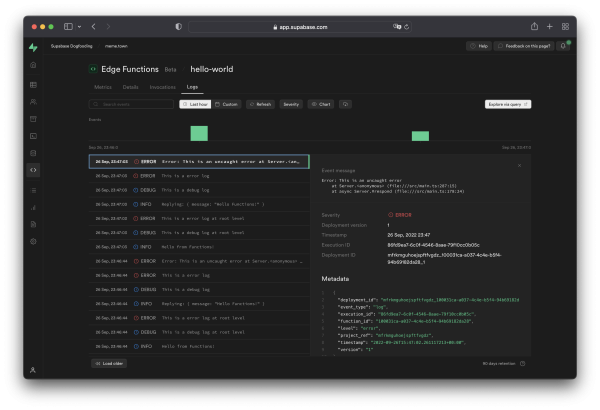The height and width of the screenshot is (410, 600).
Task: Click the Explore via query button
Action: click(x=508, y=104)
